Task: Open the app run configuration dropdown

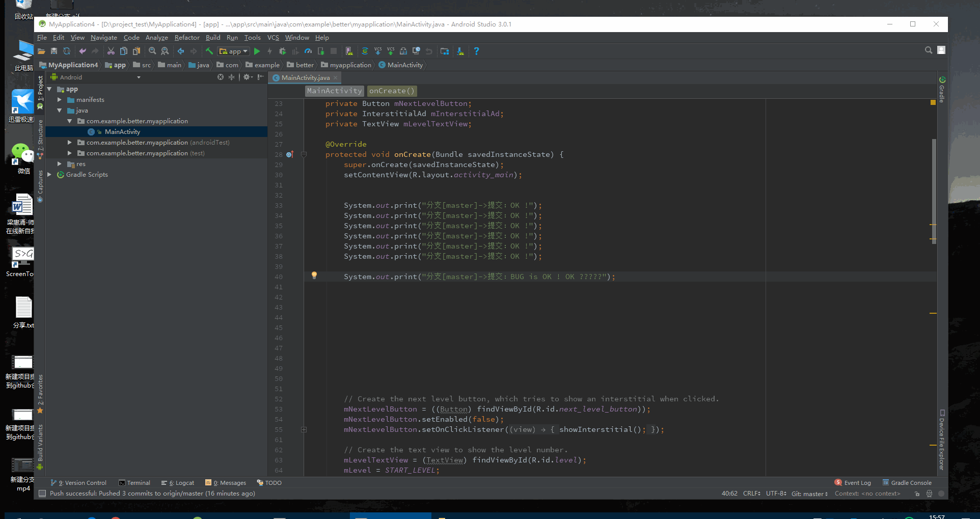Action: 233,51
